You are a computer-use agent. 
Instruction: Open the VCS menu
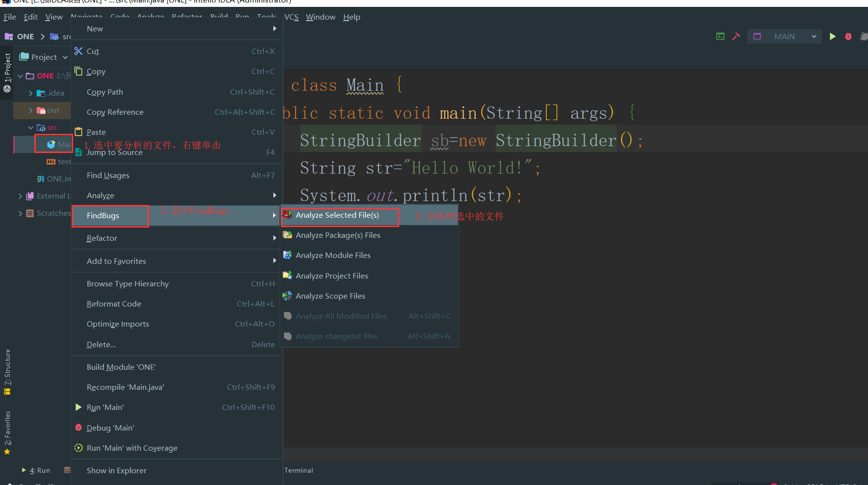tap(291, 17)
